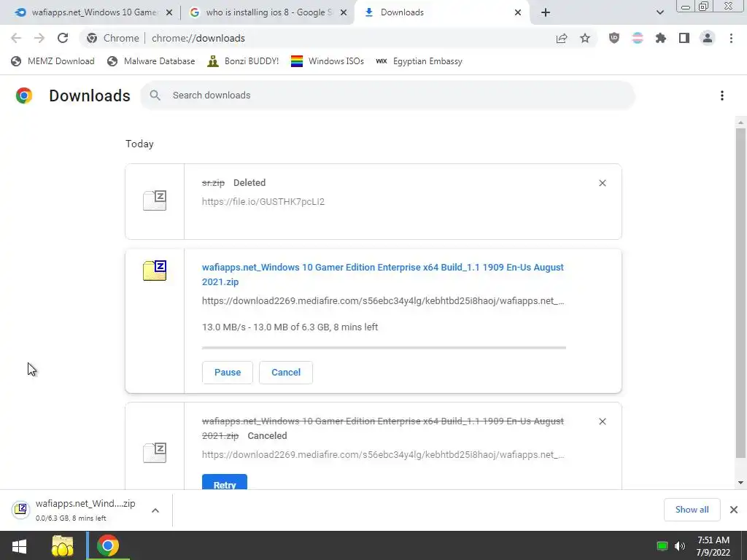The height and width of the screenshot is (560, 747).
Task: Click the browser back arrow
Action: (x=16, y=38)
